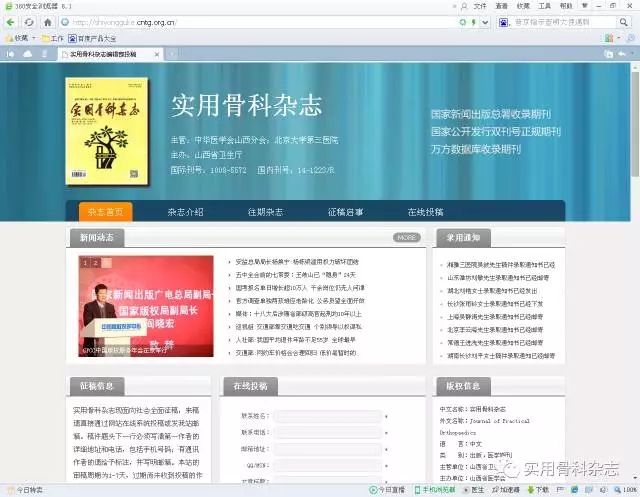Viewport: 640px width, 497px height.
Task: Go to browser home page icon
Action: [48, 22]
